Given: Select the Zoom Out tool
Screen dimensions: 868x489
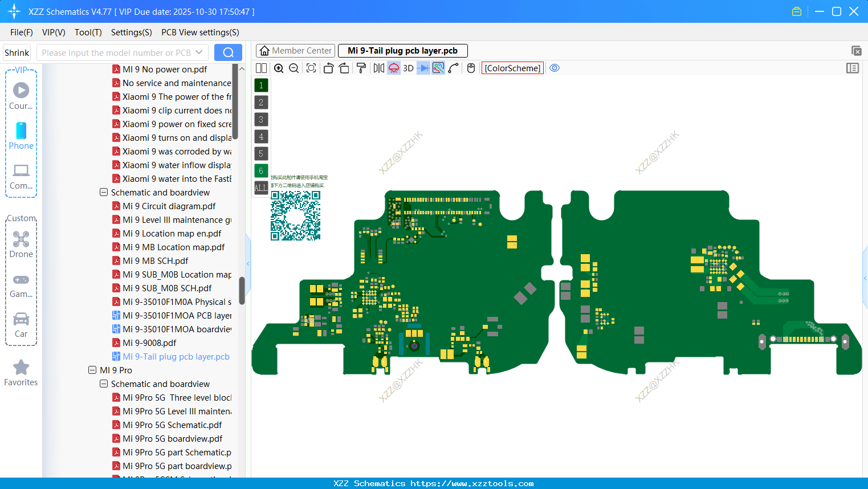Looking at the screenshot, I should (294, 68).
